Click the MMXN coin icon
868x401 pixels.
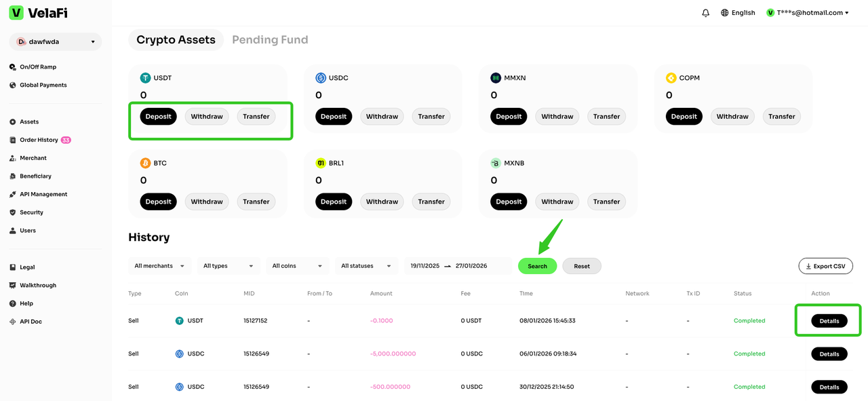tap(496, 78)
